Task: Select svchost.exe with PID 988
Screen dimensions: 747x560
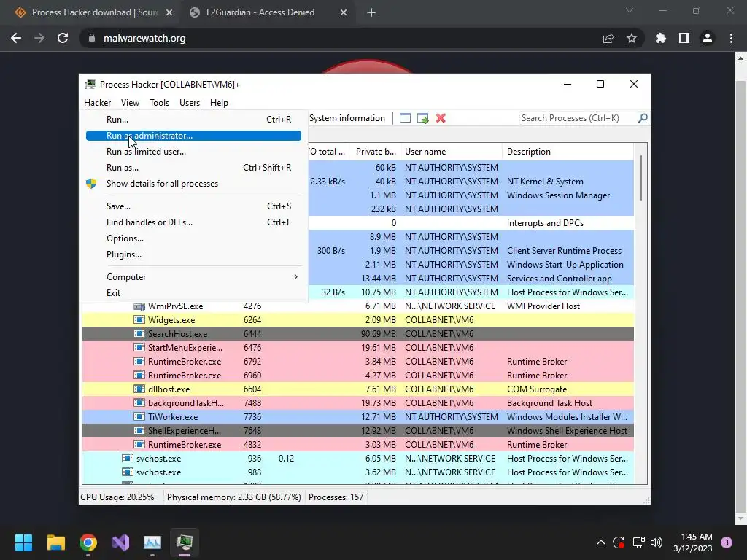Action: 357,472
